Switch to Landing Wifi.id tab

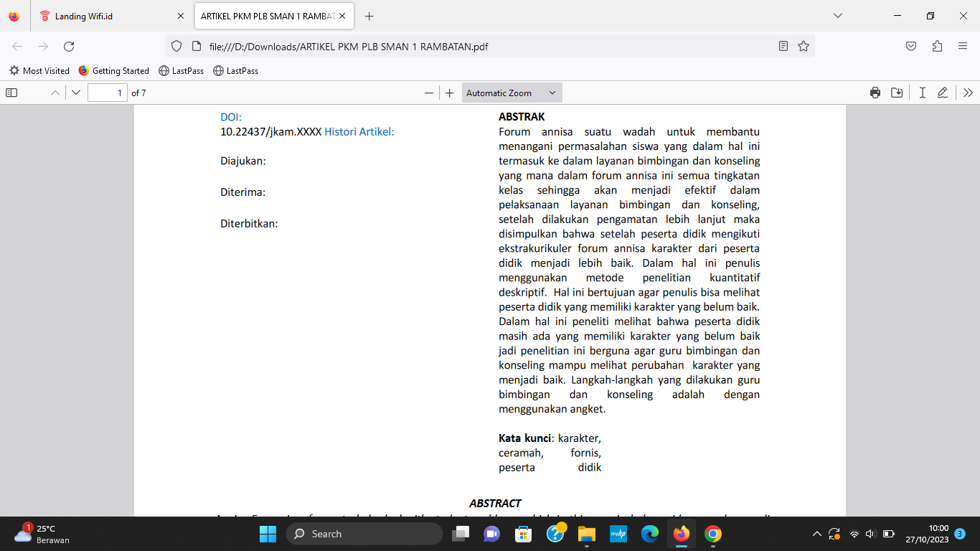pyautogui.click(x=113, y=16)
